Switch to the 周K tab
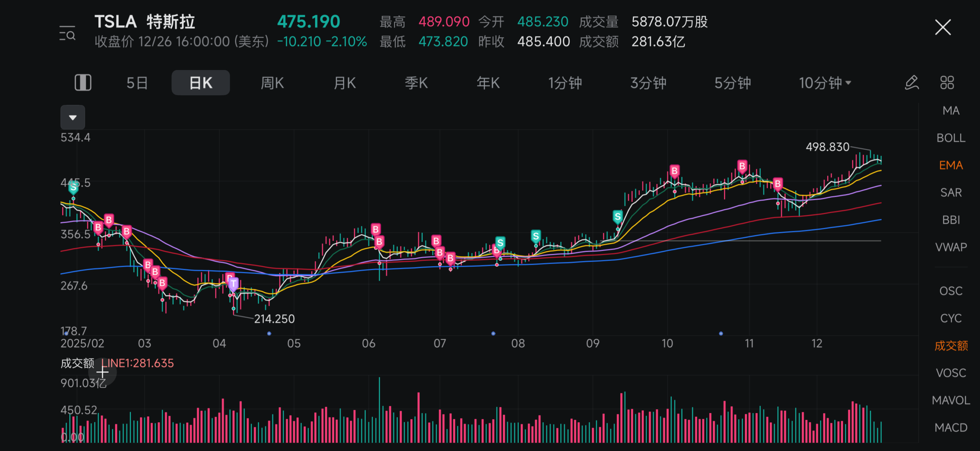The width and height of the screenshot is (980, 451). (272, 83)
